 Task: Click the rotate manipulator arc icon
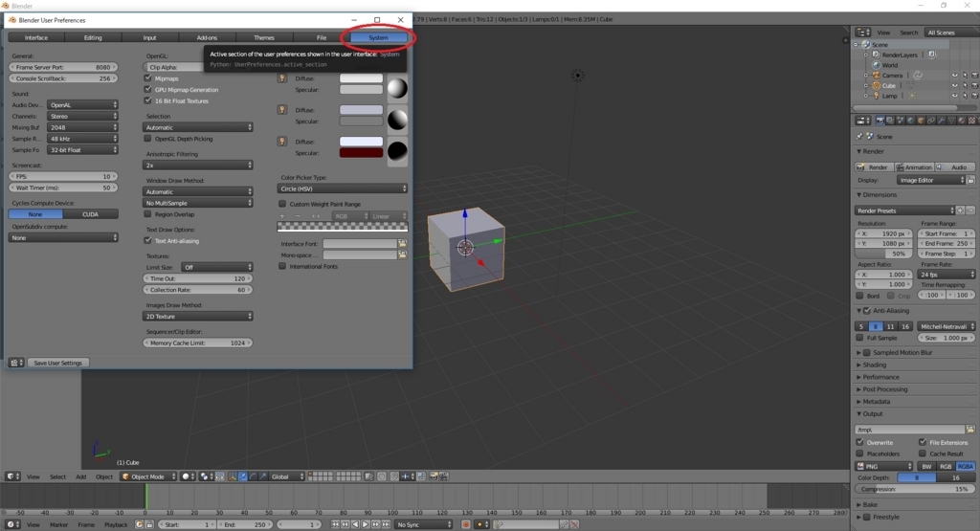tap(253, 476)
